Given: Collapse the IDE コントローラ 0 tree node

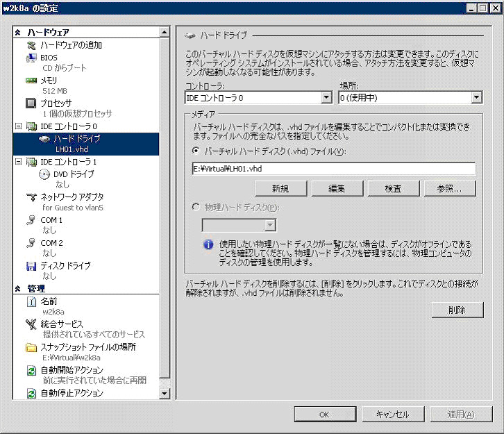Looking at the screenshot, I should (18, 126).
